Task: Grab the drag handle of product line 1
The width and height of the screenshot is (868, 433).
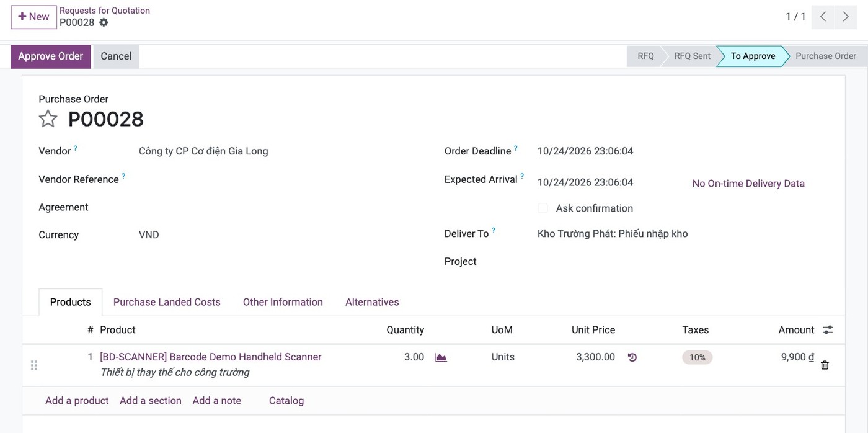Action: [x=34, y=365]
